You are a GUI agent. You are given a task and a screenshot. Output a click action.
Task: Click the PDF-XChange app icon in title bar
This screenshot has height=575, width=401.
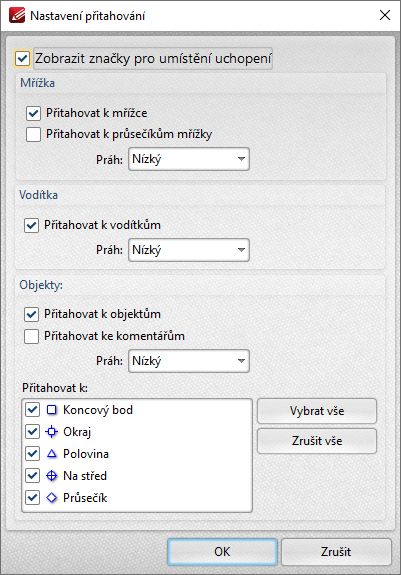[17, 15]
